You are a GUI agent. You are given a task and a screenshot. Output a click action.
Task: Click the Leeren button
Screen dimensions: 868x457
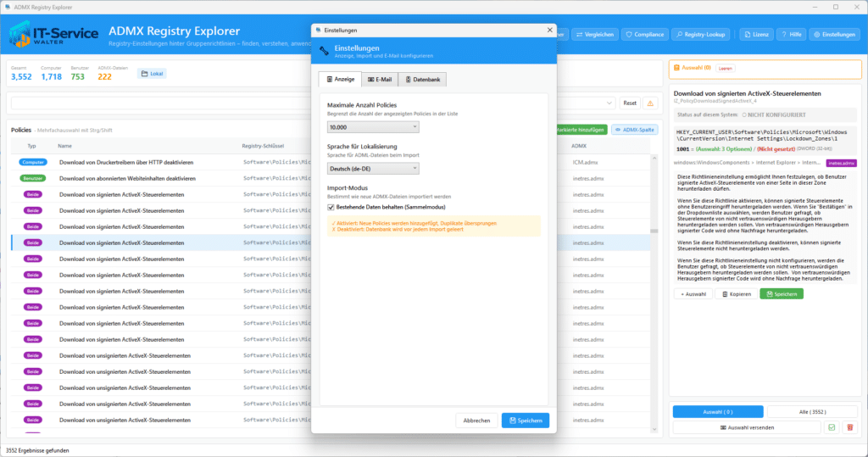point(726,68)
